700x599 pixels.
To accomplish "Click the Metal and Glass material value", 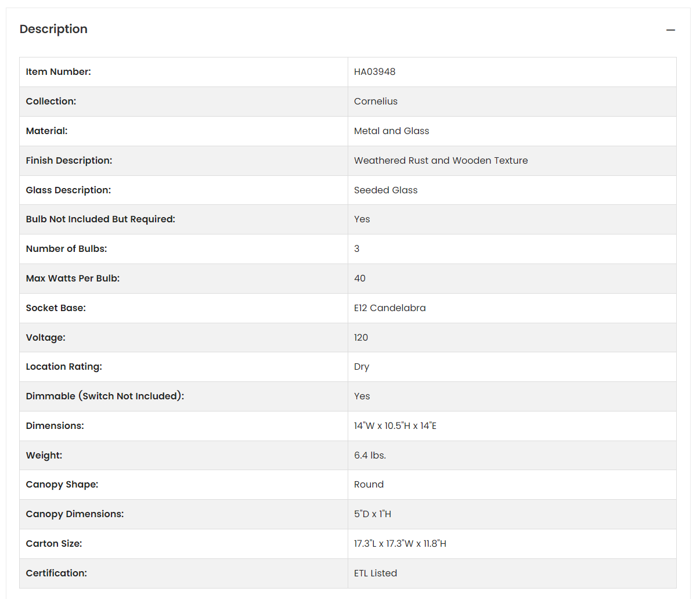I will click(392, 131).
